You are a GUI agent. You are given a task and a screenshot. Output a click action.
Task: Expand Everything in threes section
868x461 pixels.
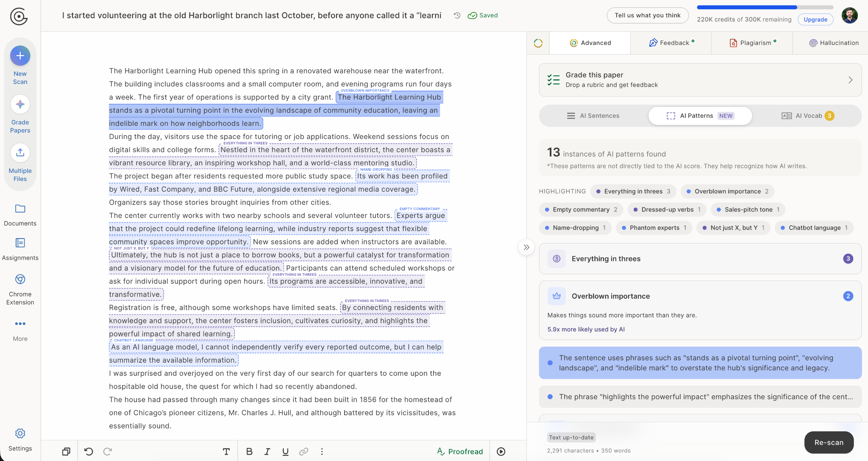click(x=700, y=259)
